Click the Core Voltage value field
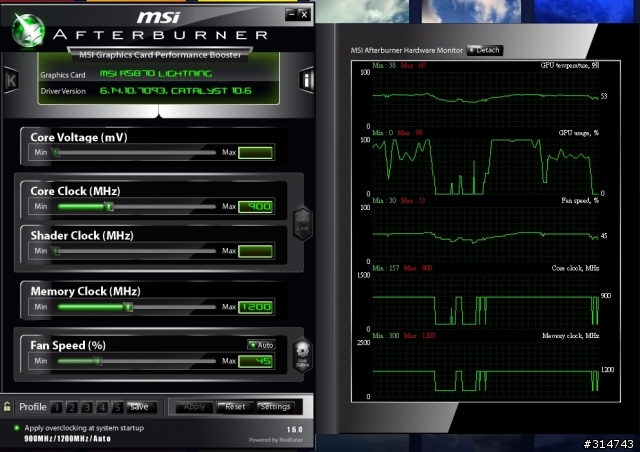640x452 pixels. tap(256, 153)
